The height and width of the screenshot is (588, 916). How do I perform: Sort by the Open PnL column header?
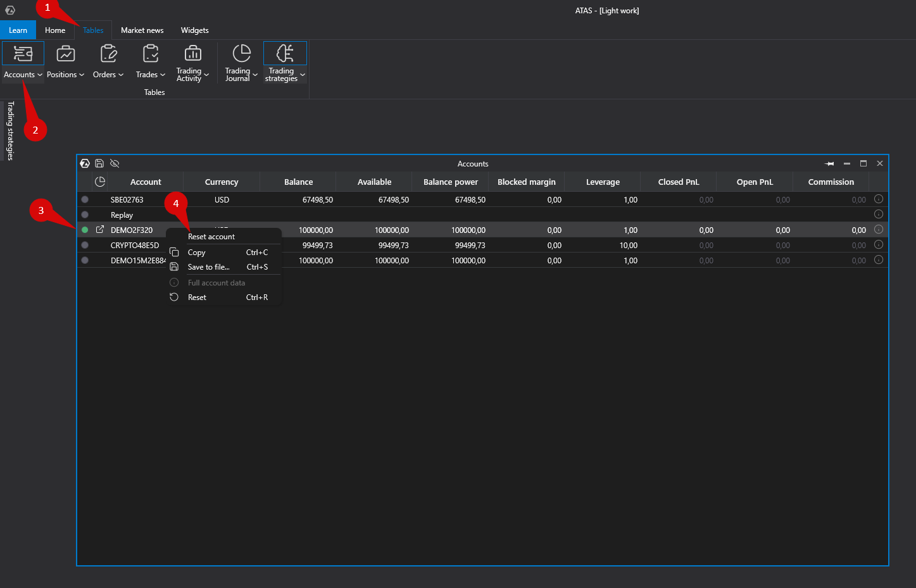(x=755, y=182)
